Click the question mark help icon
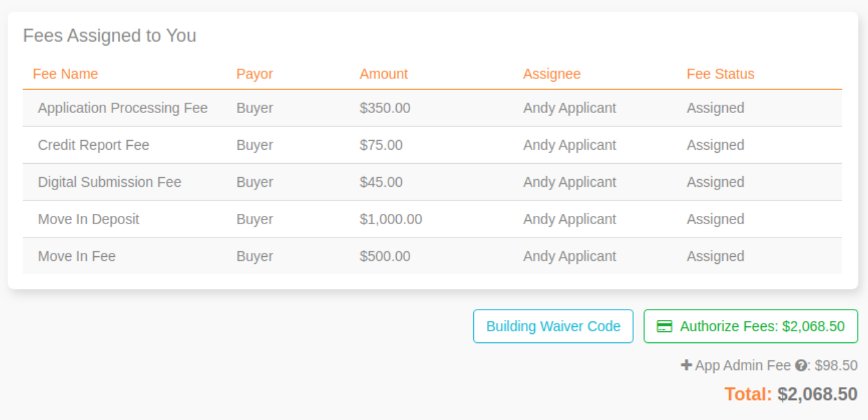868x420 pixels. (800, 365)
